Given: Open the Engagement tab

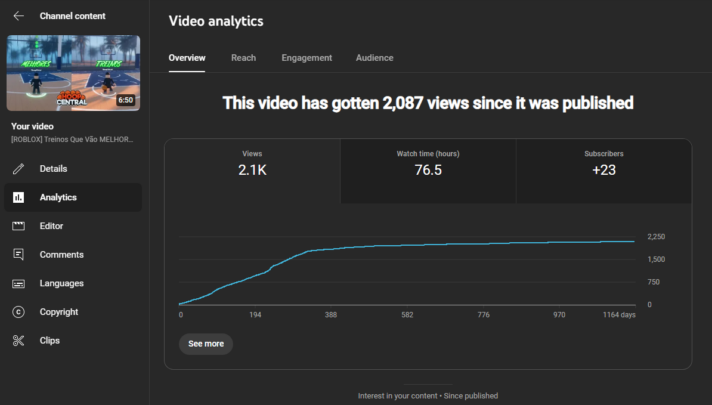Looking at the screenshot, I should click(x=306, y=58).
